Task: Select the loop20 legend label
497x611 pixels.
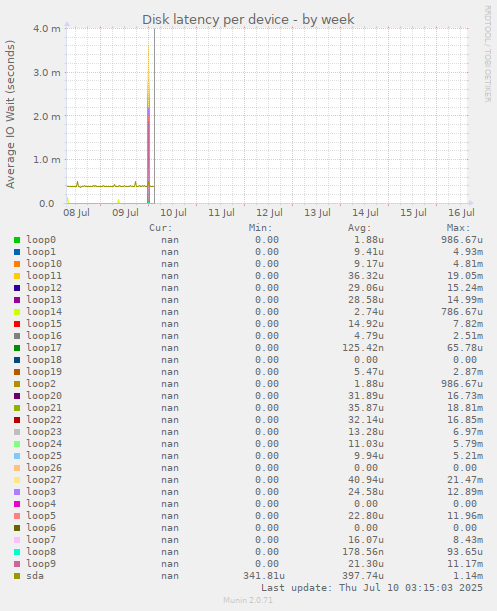Action: pyautogui.click(x=44, y=396)
